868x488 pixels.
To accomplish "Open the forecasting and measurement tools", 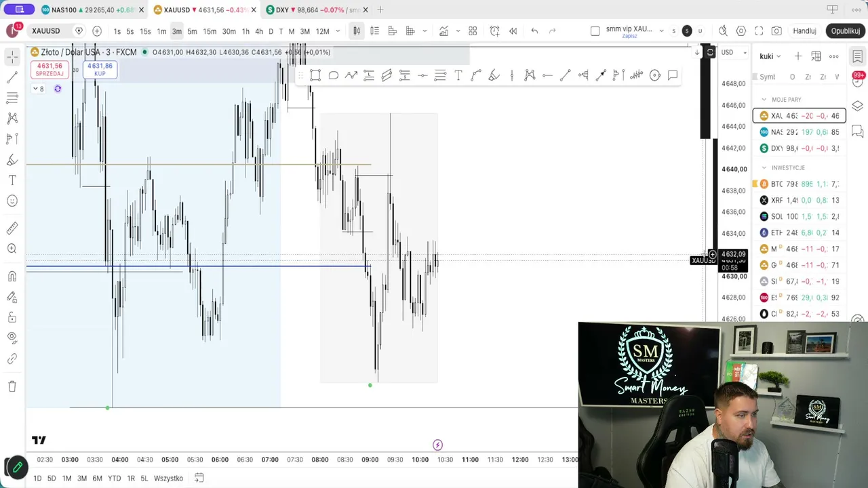I will 12,139.
